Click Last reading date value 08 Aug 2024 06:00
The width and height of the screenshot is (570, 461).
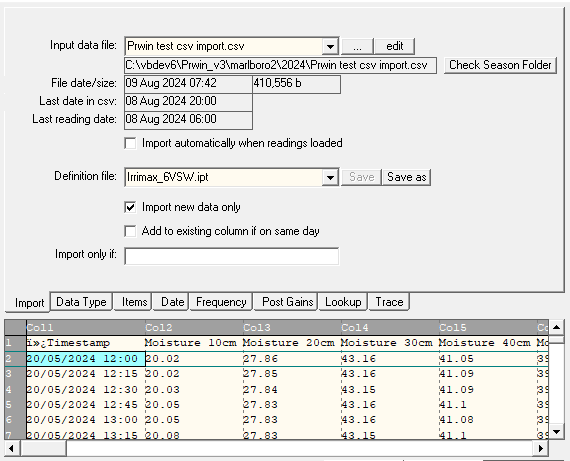click(188, 120)
